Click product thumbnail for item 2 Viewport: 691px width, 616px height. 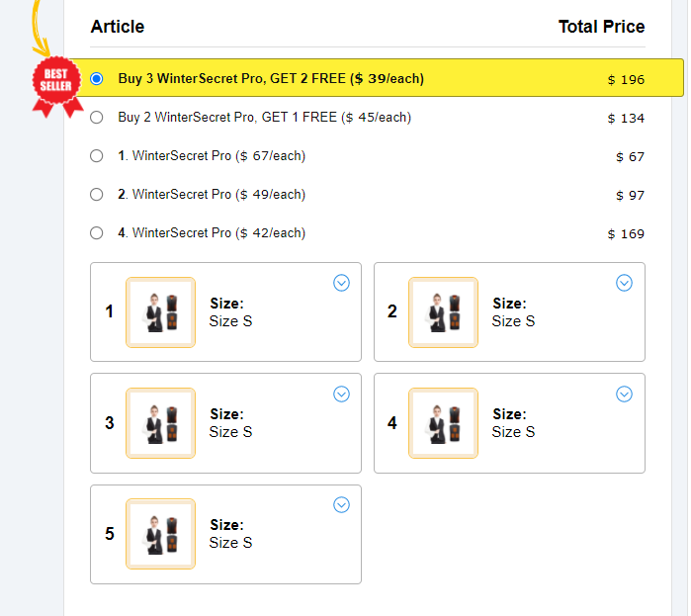coord(443,312)
